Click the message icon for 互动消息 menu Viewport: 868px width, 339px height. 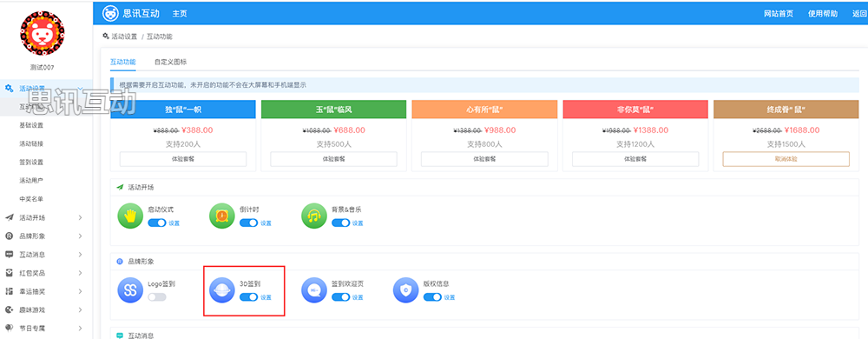point(9,254)
